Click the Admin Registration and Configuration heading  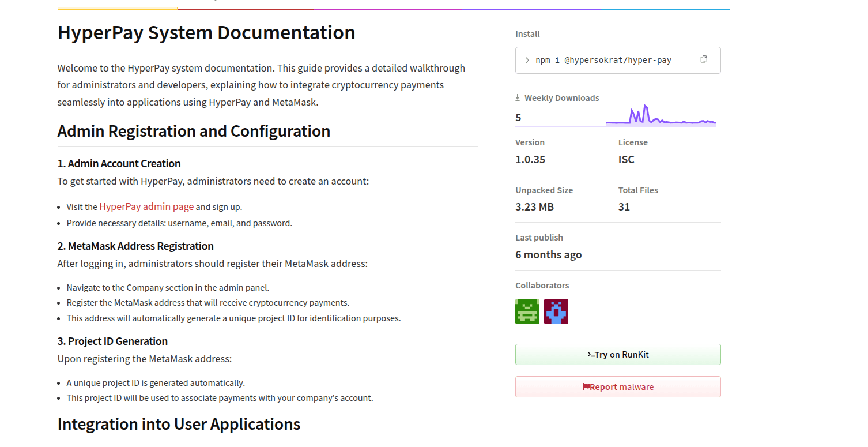pyautogui.click(x=194, y=131)
